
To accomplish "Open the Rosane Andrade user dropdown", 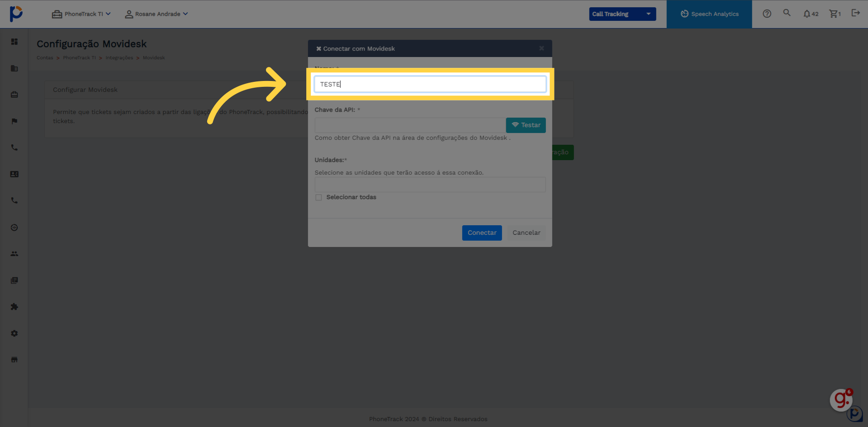I will [x=157, y=14].
